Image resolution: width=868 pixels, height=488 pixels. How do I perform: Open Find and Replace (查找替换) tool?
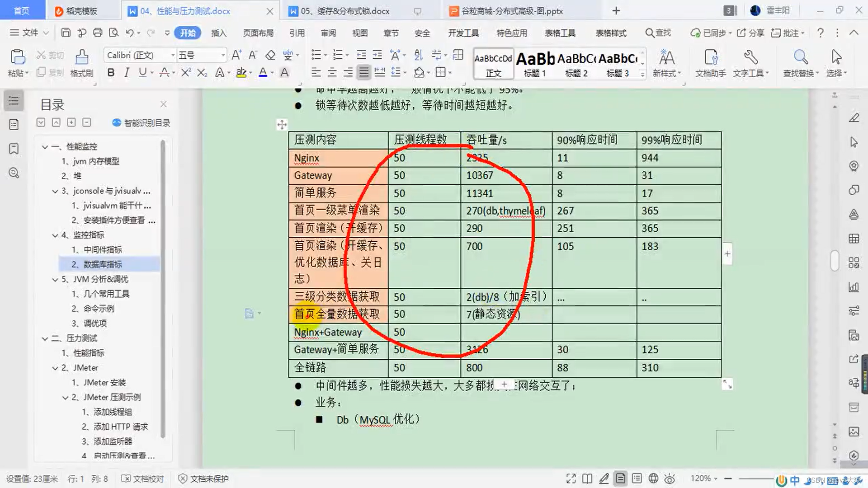(x=800, y=58)
